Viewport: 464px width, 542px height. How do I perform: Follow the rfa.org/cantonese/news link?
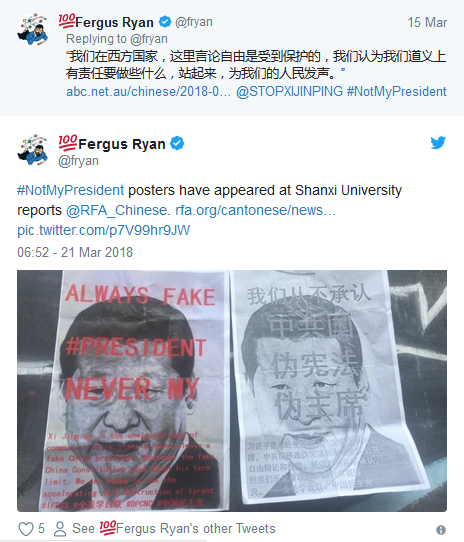click(255, 210)
